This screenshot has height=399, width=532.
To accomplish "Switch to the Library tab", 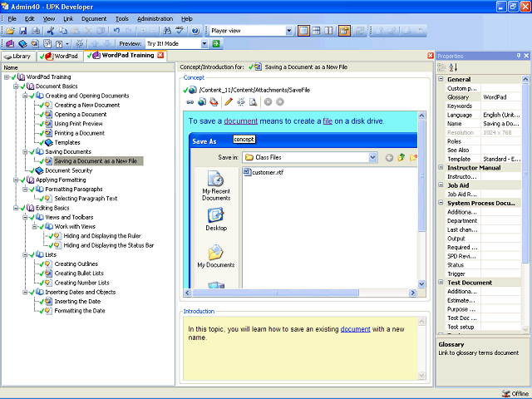I will 18,57.
